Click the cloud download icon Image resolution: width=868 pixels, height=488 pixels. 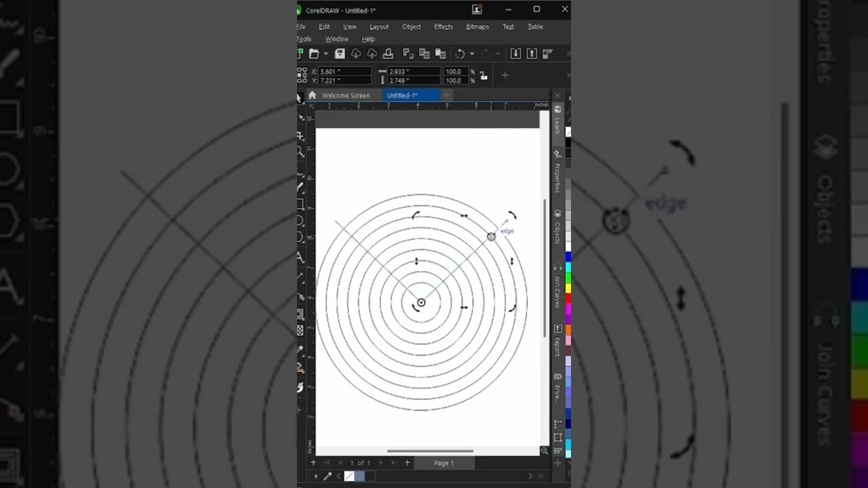coord(356,54)
